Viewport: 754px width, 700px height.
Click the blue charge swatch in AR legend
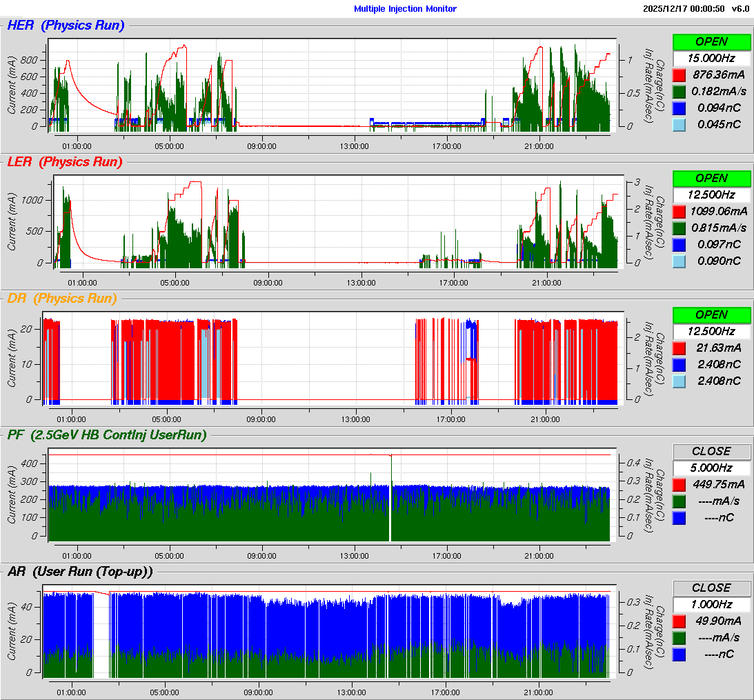click(x=679, y=654)
